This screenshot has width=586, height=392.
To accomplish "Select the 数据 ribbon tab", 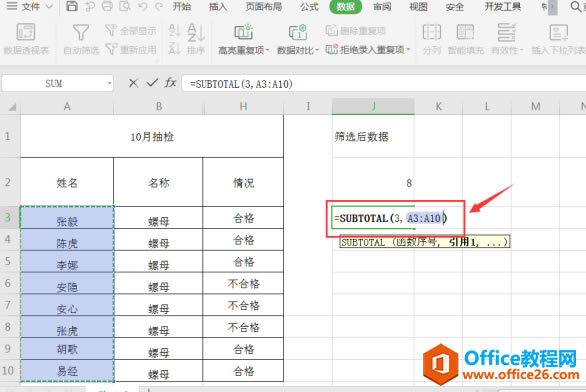I will (346, 7).
